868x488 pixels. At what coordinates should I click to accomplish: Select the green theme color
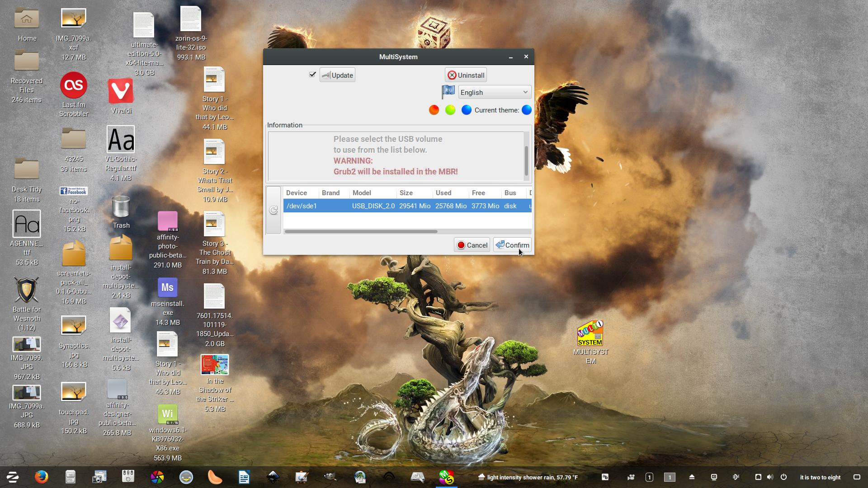tap(450, 110)
